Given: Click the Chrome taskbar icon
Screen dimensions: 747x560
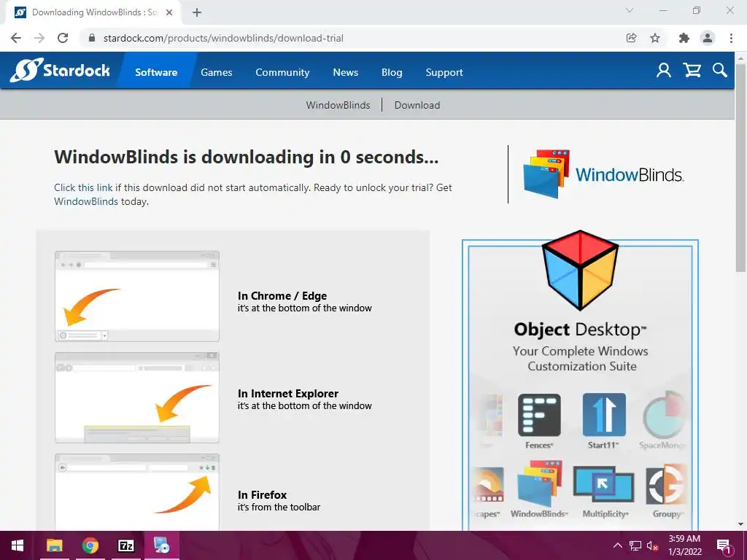Looking at the screenshot, I should pos(90,545).
